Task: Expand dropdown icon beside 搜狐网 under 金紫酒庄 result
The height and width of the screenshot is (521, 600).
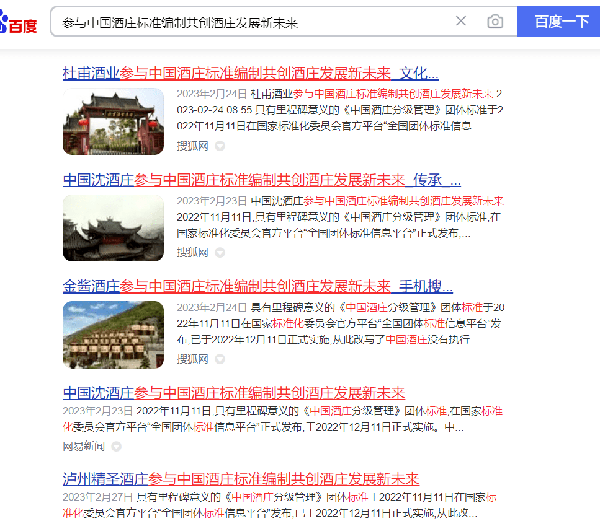Action: (x=220, y=359)
